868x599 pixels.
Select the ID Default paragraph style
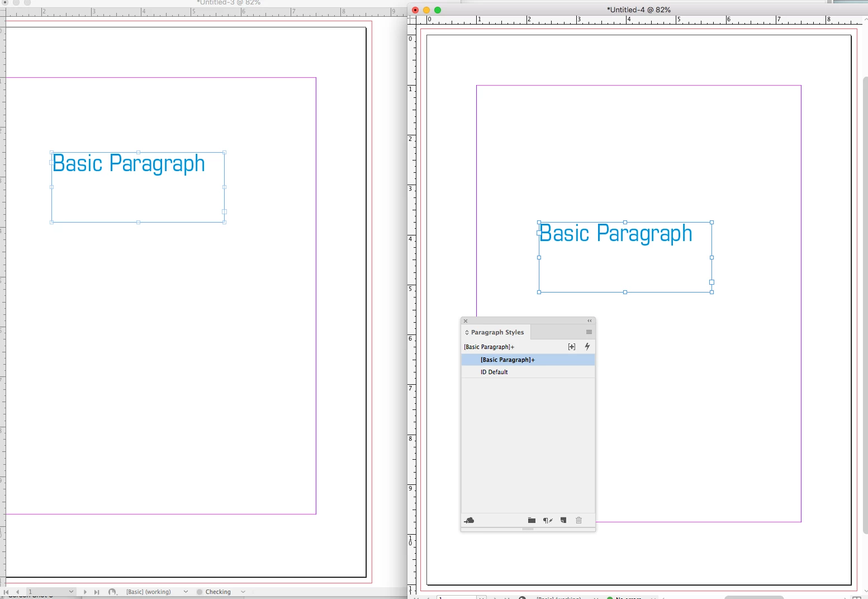(528, 372)
